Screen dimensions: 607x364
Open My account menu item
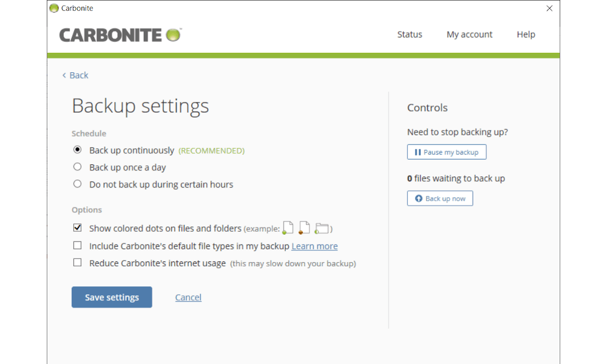(469, 35)
